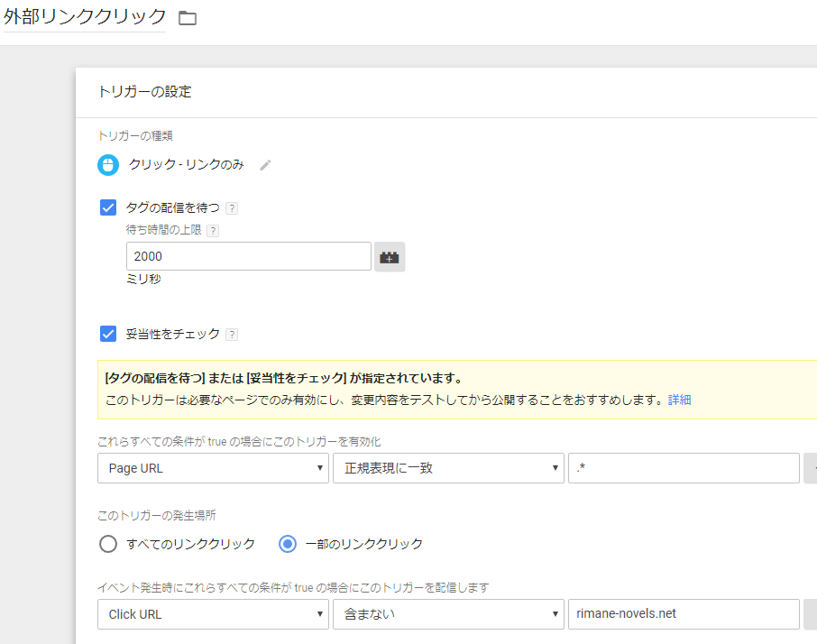Image resolution: width=817 pixels, height=644 pixels.
Task: Show help for タグの配信を待つ
Action: pyautogui.click(x=232, y=208)
